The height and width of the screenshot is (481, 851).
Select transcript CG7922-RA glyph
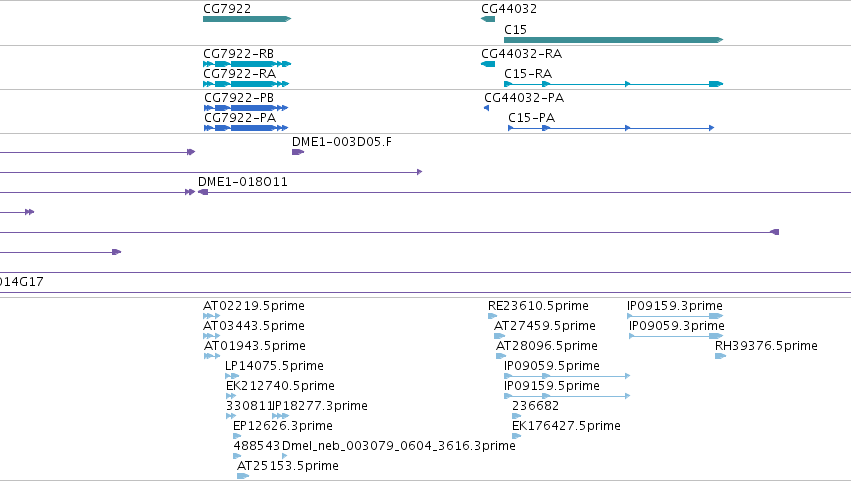tap(246, 84)
